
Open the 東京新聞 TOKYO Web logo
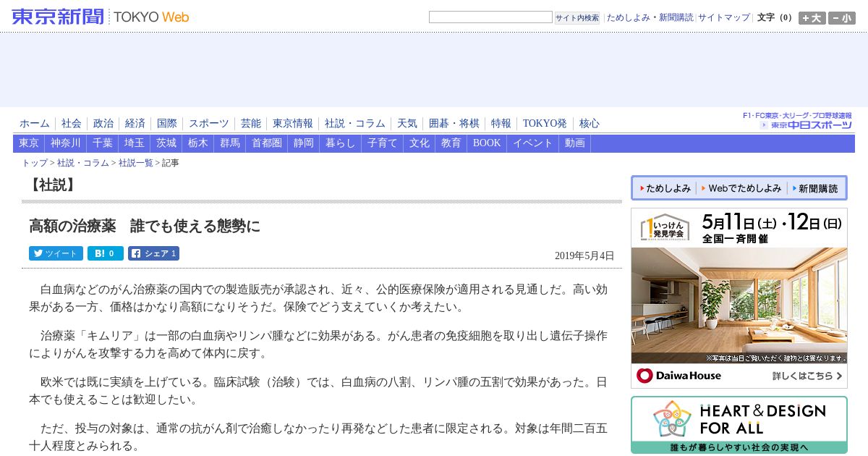(x=101, y=17)
